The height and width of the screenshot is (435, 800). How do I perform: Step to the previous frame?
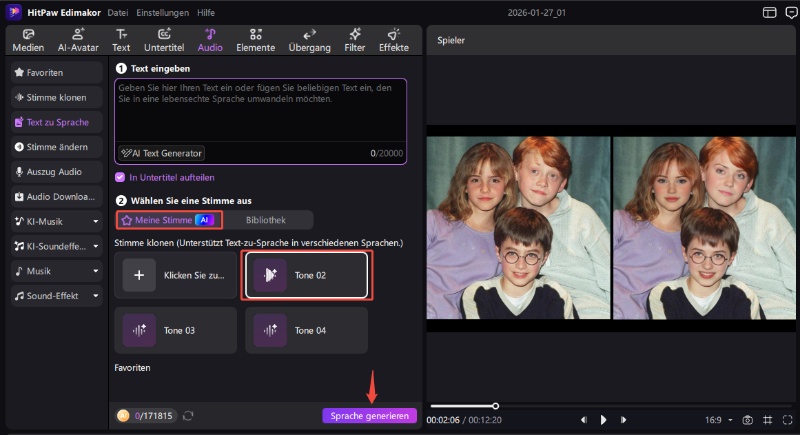tap(584, 420)
